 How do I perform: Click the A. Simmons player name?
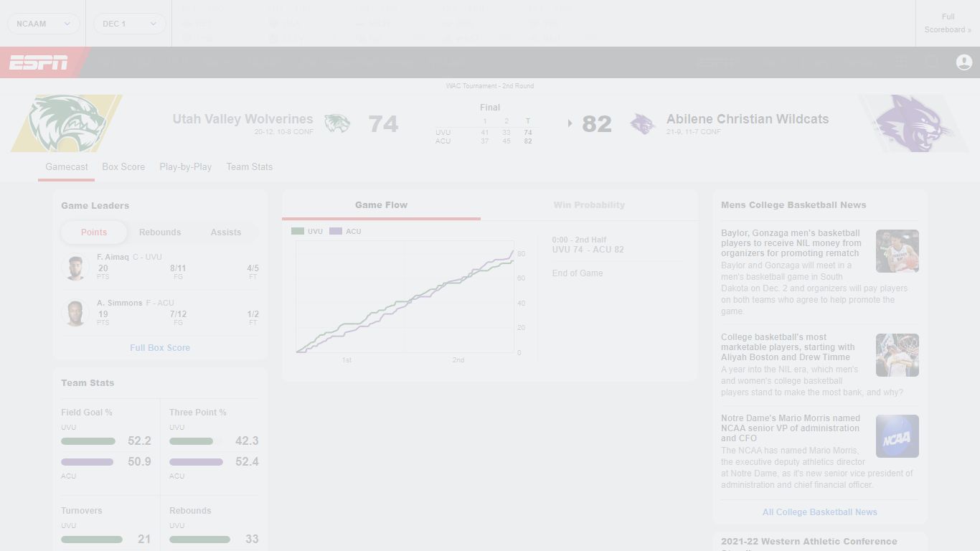[120, 303]
